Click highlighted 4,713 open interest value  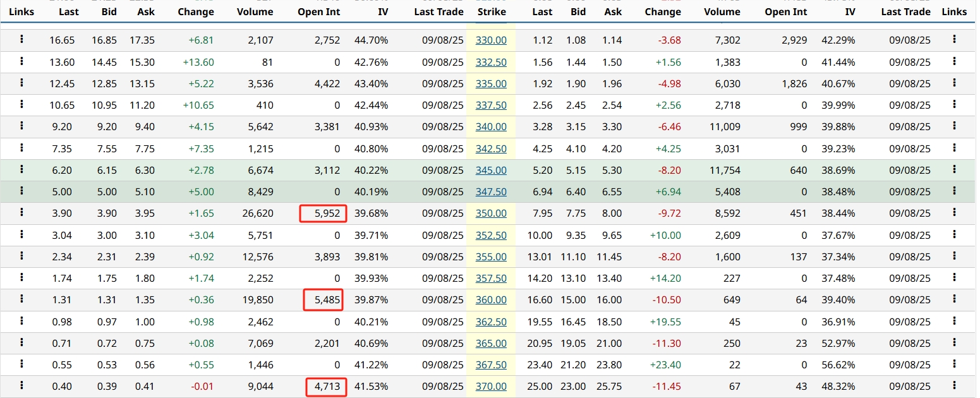click(x=326, y=387)
